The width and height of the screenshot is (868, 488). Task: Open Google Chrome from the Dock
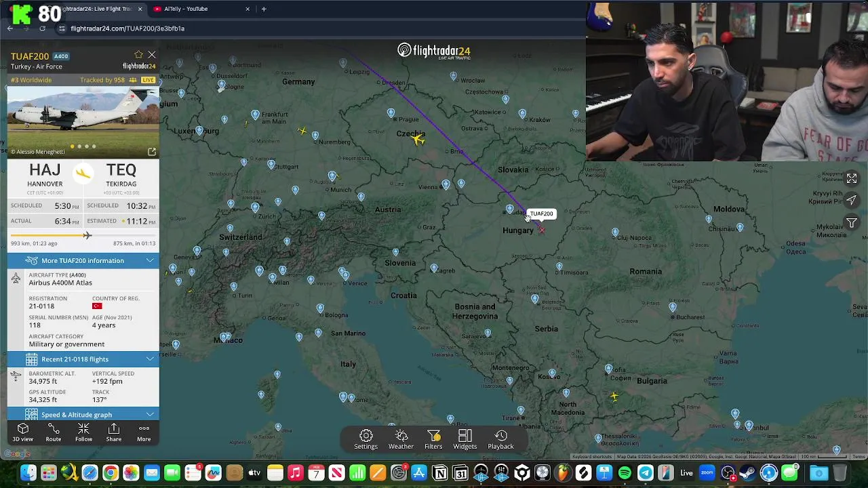click(111, 473)
